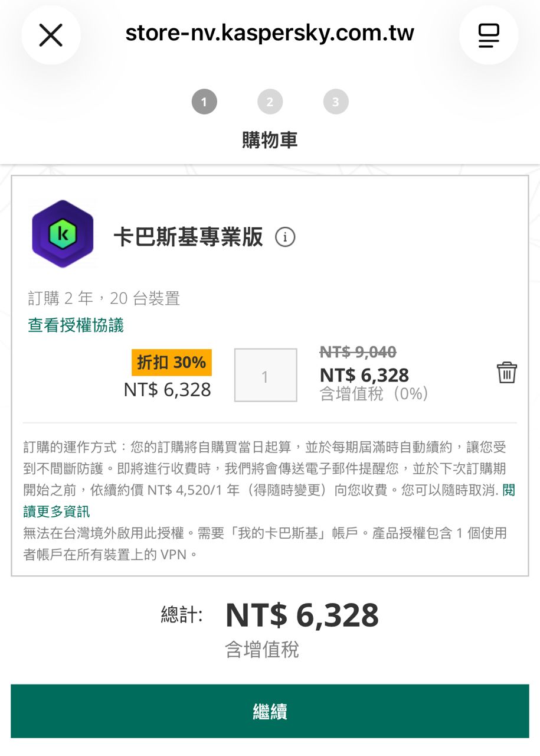The height and width of the screenshot is (756, 540).
Task: Follow the 閱讀更多資訊 link
Action: click(57, 511)
